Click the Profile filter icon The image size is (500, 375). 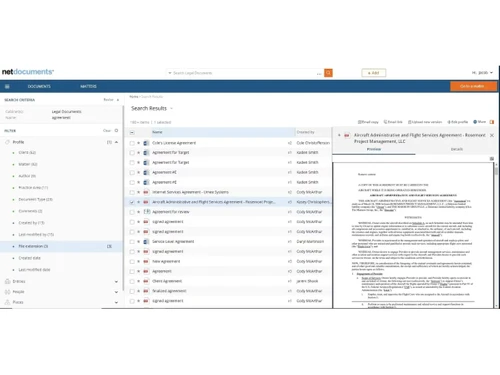tap(7, 142)
